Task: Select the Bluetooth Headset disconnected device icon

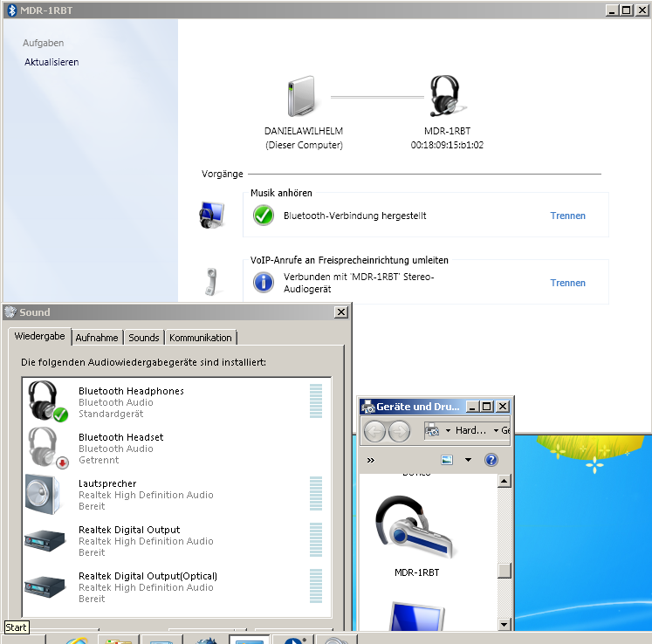Action: coord(47,448)
